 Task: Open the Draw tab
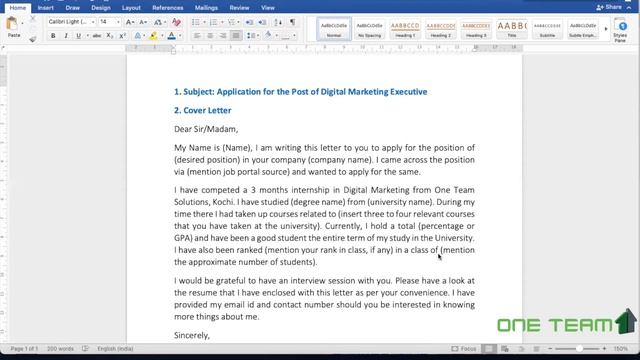[x=73, y=8]
